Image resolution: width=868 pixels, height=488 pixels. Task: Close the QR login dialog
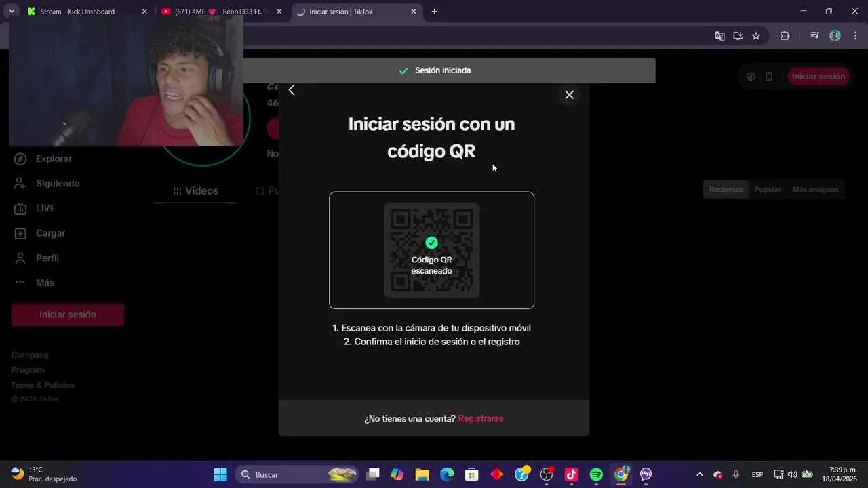569,95
